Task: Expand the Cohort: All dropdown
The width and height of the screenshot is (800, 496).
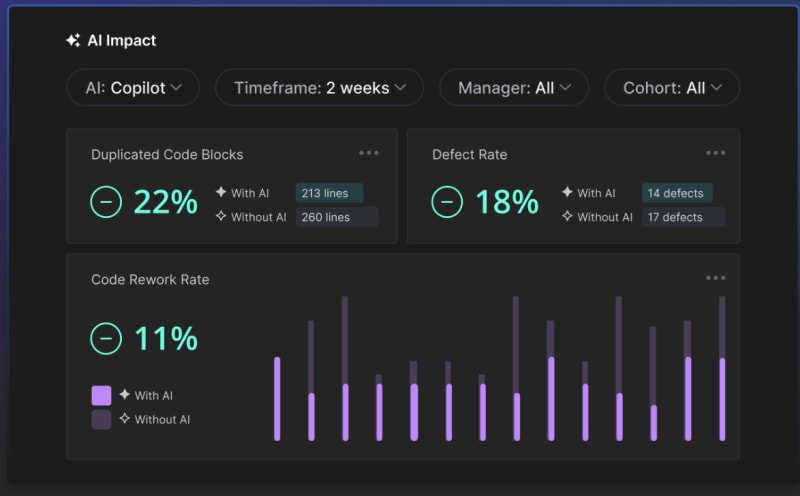Action: [x=671, y=88]
